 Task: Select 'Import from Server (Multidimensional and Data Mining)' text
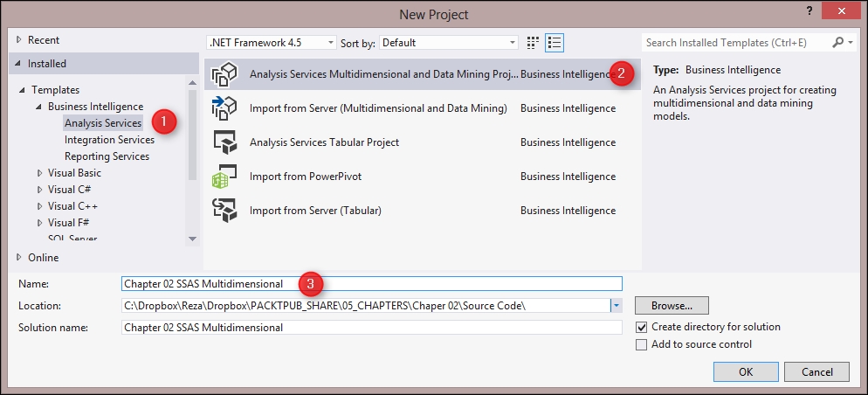point(378,108)
